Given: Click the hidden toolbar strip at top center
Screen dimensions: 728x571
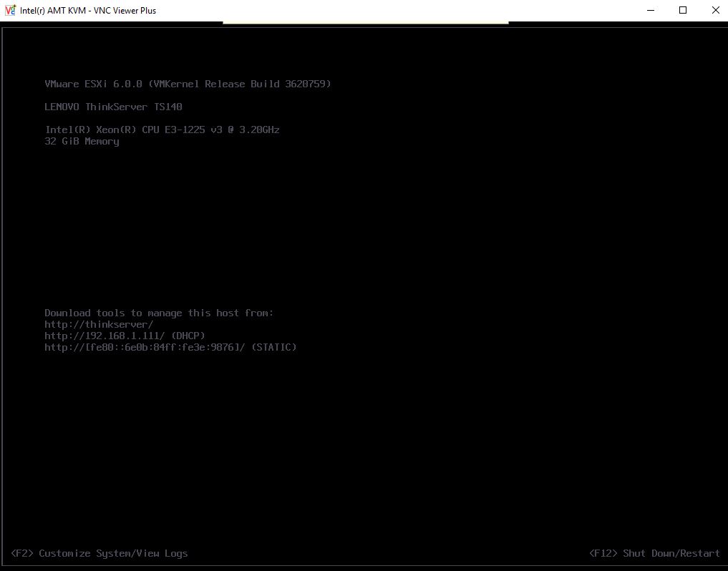Looking at the screenshot, I should coord(365,22).
